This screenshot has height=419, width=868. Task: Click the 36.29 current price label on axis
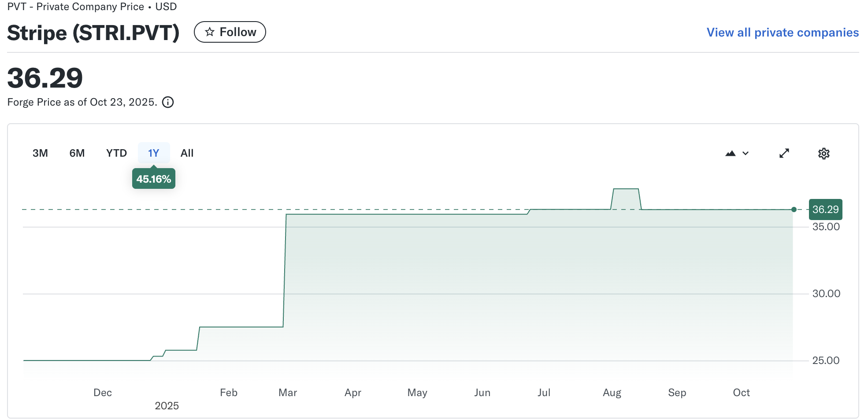tap(825, 209)
